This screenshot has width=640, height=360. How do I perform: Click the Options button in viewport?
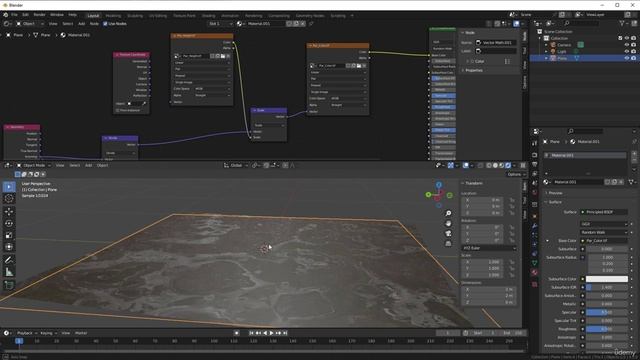coord(515,174)
